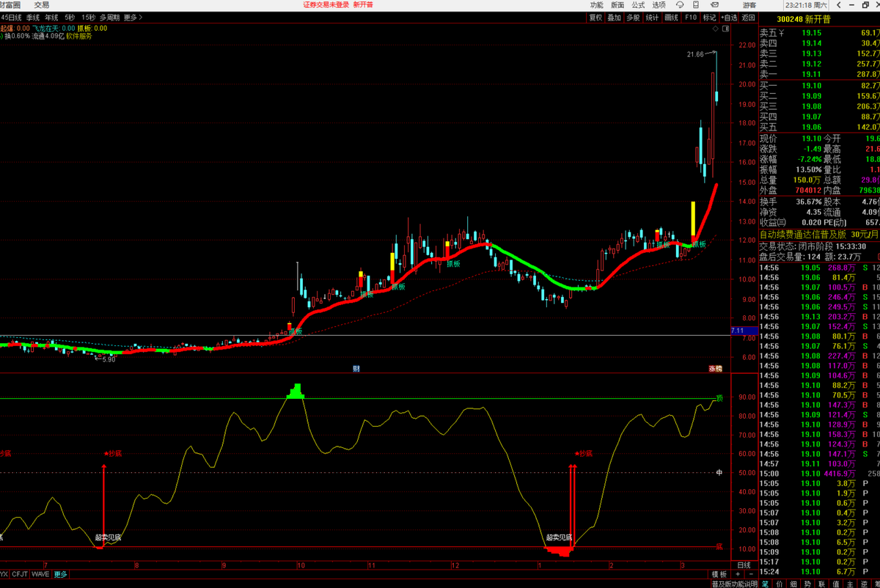Select the WAVE indicator tab
This screenshot has width=880, height=588.
pyautogui.click(x=40, y=574)
